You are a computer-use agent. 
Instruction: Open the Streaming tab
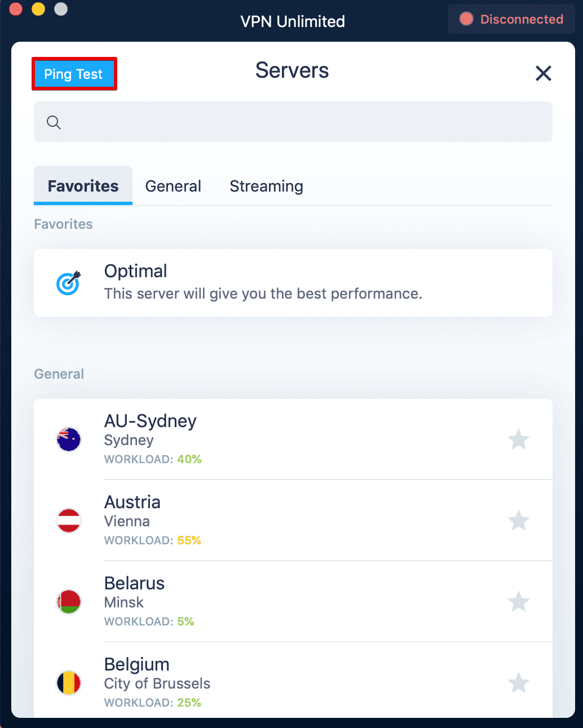pyautogui.click(x=266, y=186)
